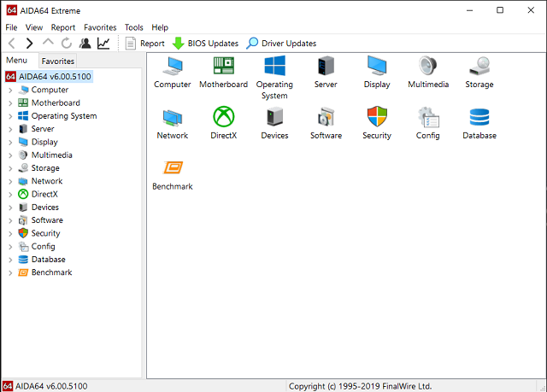Click the Report toolbar button

[144, 44]
